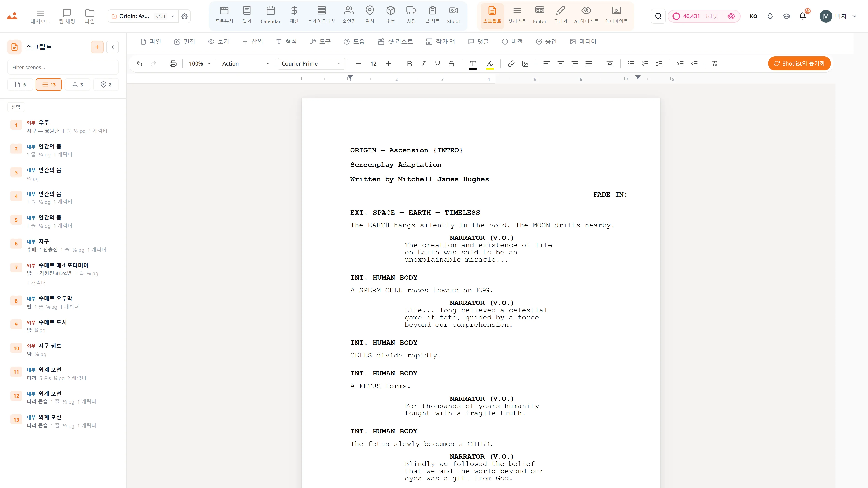
Task: Toggle bold formatting
Action: tap(409, 64)
